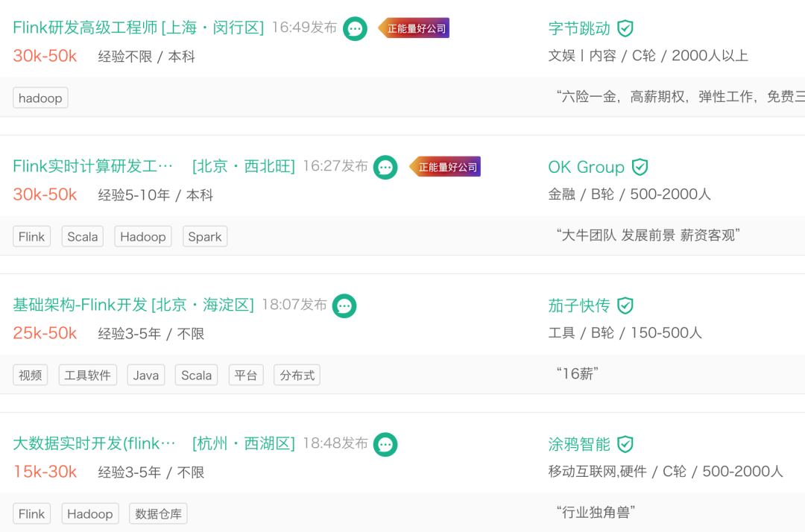Open 基础架构-Flink开发 [北京·海淀区] job posting
The height and width of the screenshot is (532, 805).
coord(133,305)
